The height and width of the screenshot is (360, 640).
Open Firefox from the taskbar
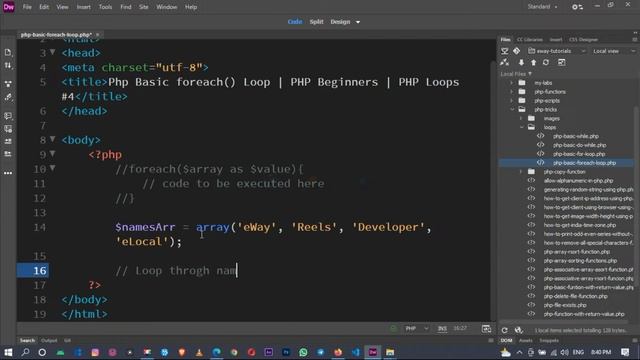tap(338, 352)
